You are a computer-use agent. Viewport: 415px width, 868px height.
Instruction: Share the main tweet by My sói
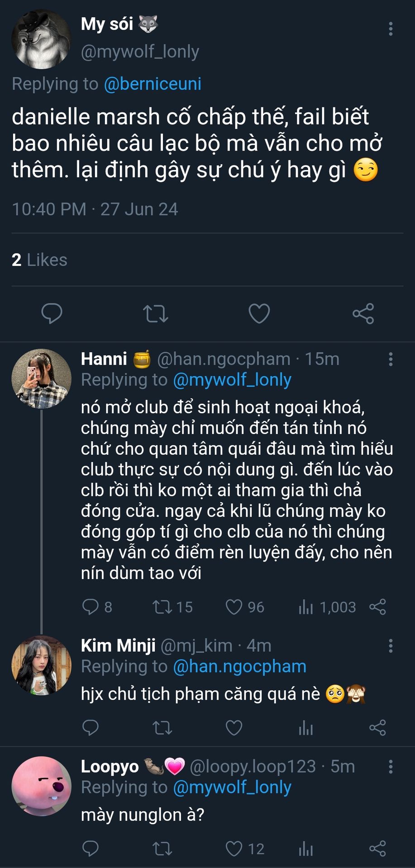(363, 313)
